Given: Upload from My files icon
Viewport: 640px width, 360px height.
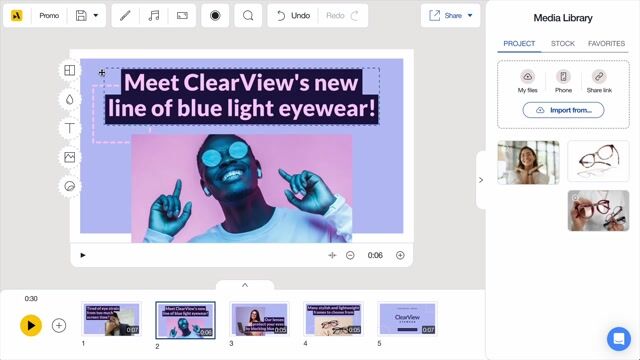Looking at the screenshot, I should pos(527,76).
